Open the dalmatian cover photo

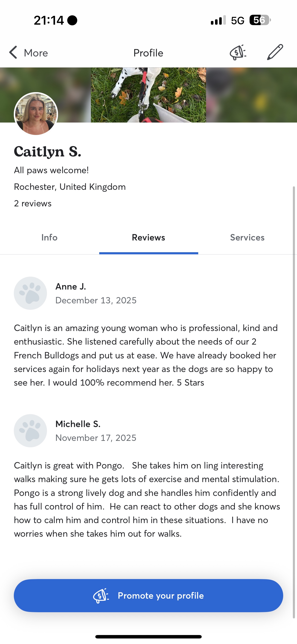point(148,95)
